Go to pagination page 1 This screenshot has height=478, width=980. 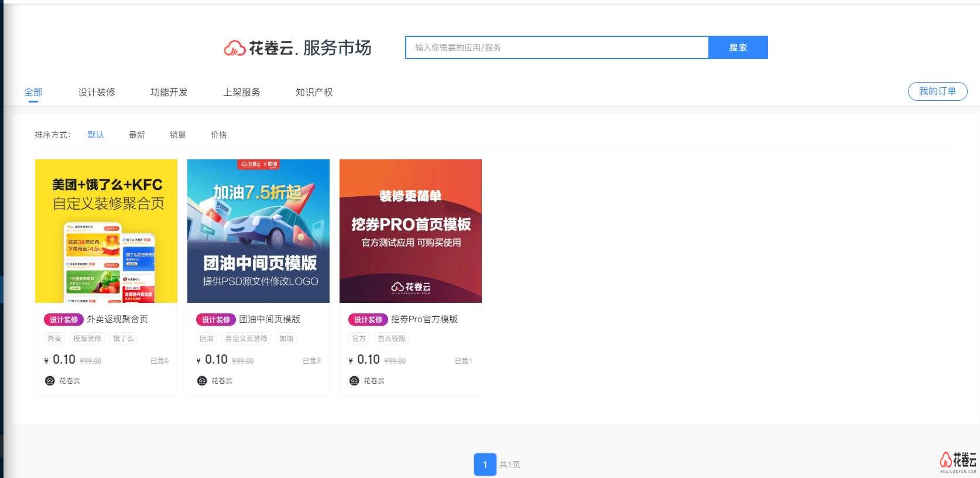(485, 465)
